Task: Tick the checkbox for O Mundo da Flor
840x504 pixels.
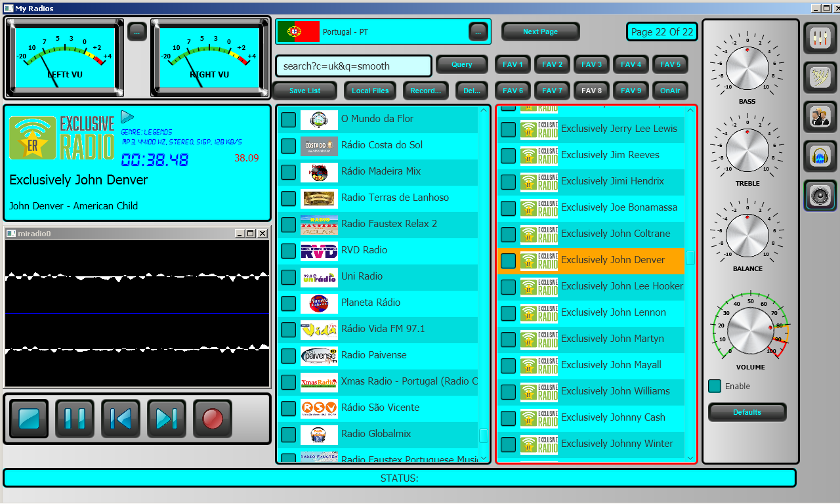Action: [289, 119]
